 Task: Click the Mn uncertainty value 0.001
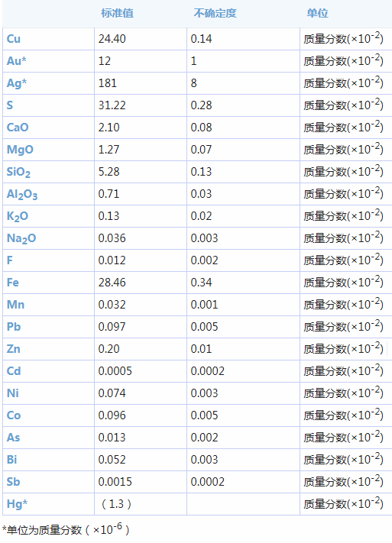204,305
